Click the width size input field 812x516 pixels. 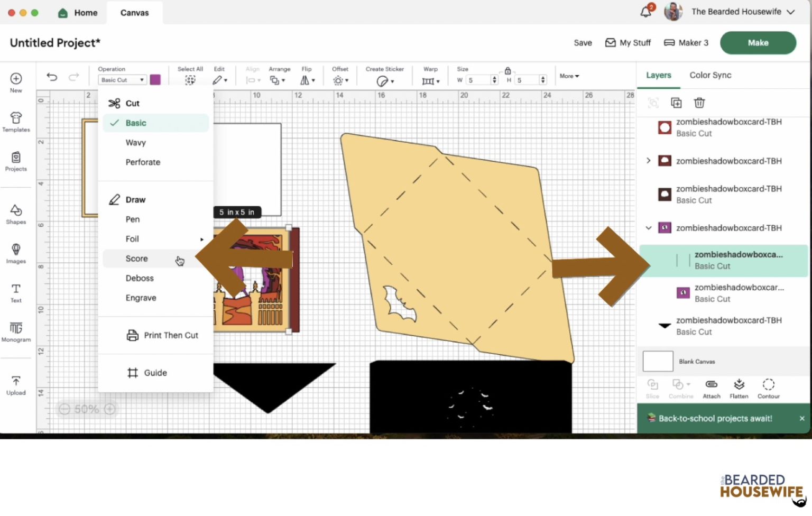[x=478, y=80]
